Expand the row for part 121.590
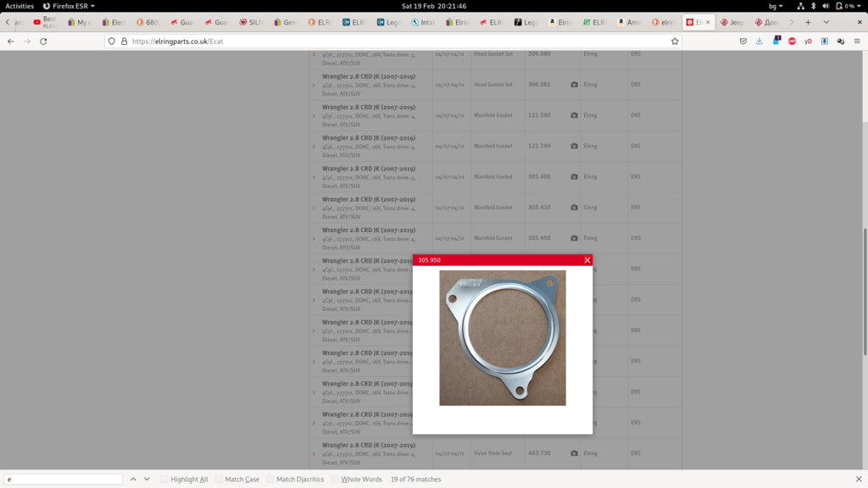Image resolution: width=868 pixels, height=488 pixels. coord(314,116)
